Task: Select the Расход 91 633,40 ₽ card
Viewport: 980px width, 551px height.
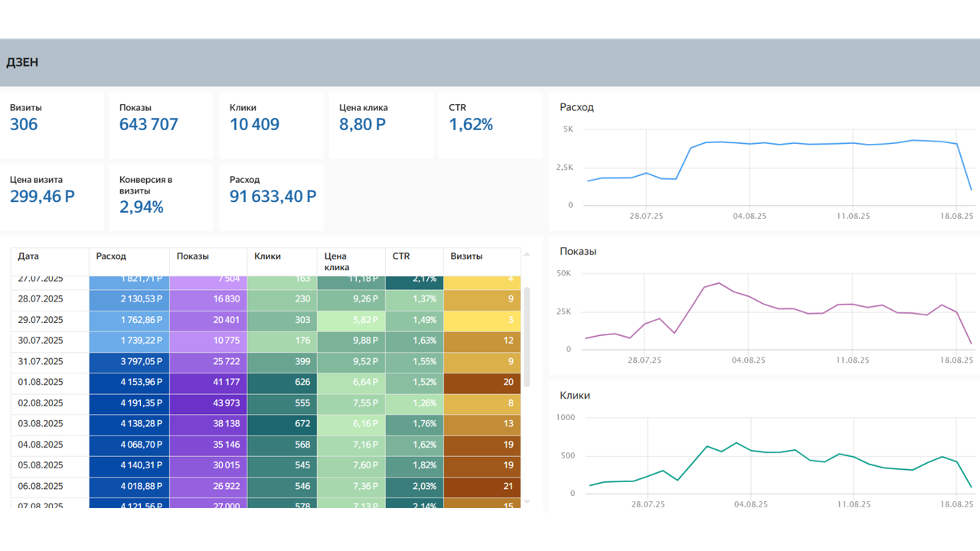Action: tap(271, 197)
